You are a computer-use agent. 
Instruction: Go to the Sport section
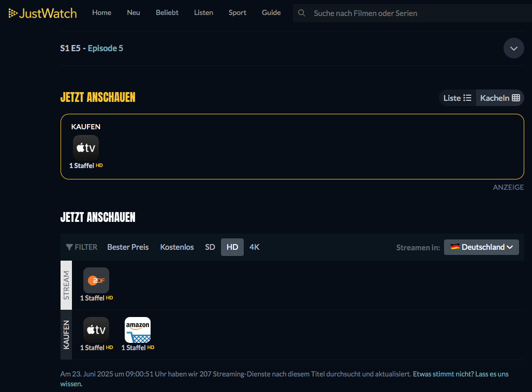(x=237, y=12)
